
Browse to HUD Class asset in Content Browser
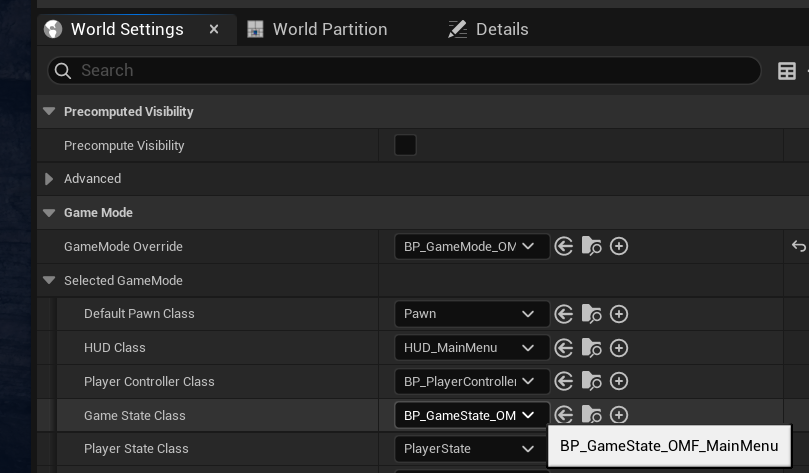[591, 348]
